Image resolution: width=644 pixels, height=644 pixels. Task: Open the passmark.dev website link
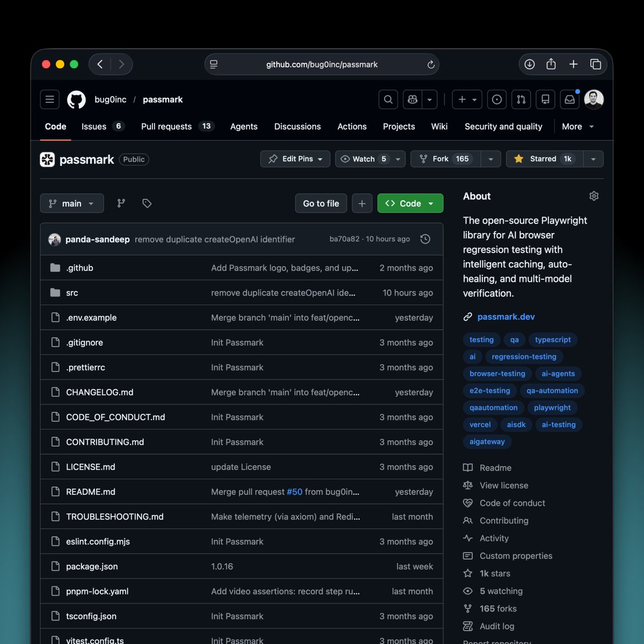click(x=506, y=317)
